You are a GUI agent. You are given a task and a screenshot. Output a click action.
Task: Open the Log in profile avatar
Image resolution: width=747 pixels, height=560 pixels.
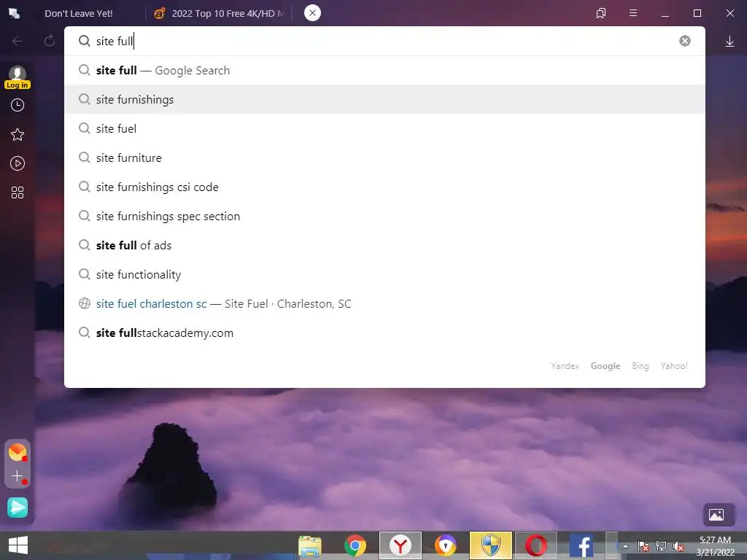(x=18, y=77)
